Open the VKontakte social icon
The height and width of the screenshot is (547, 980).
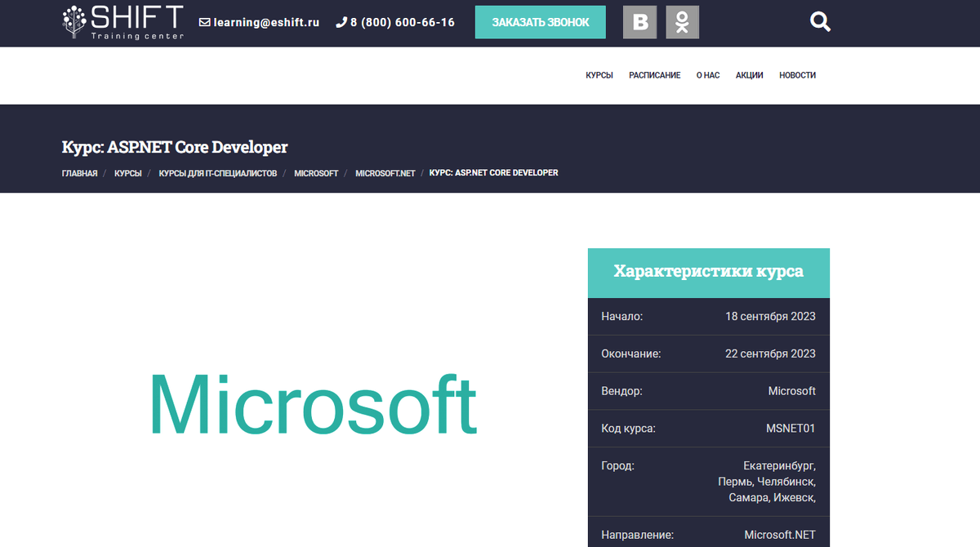639,23
